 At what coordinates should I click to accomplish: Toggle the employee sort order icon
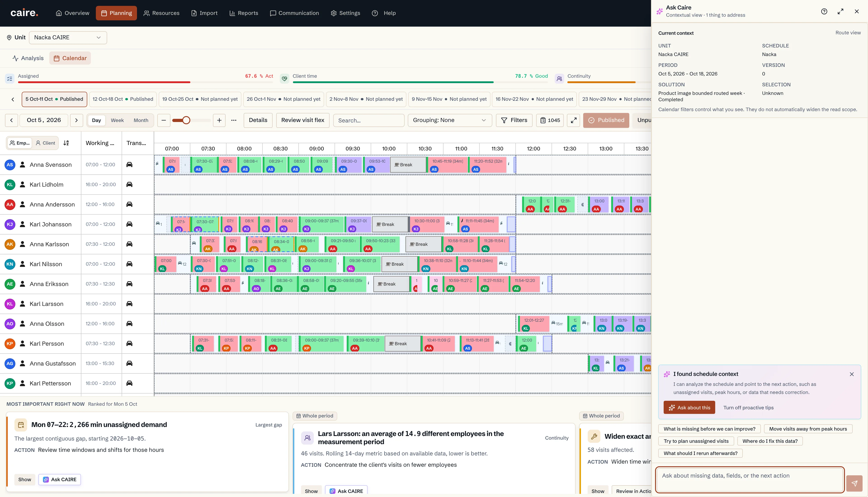pyautogui.click(x=66, y=143)
